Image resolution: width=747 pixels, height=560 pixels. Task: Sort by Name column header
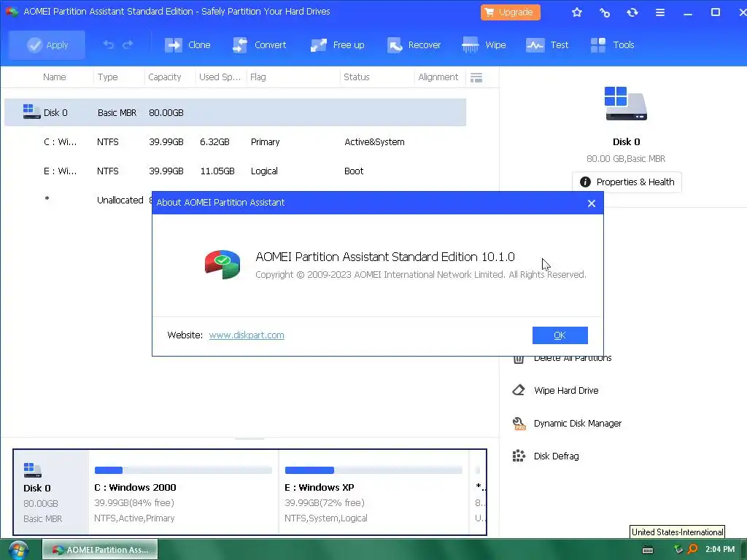coord(54,77)
